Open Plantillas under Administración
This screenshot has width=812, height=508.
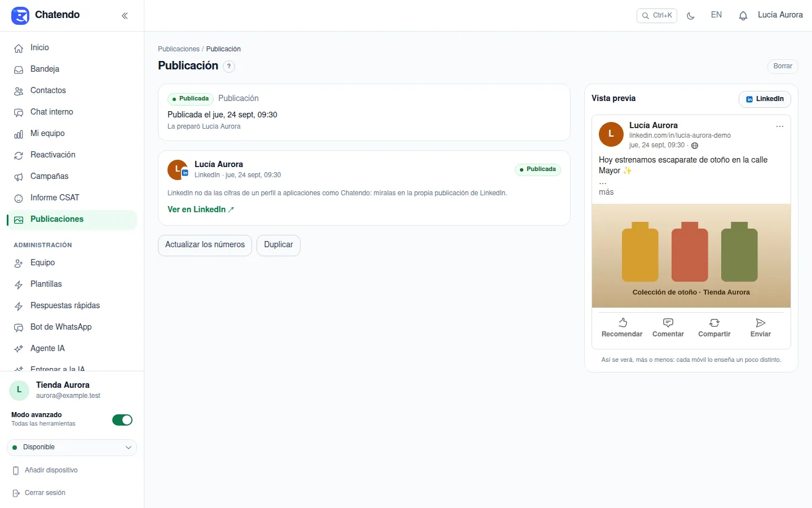click(x=72, y=284)
